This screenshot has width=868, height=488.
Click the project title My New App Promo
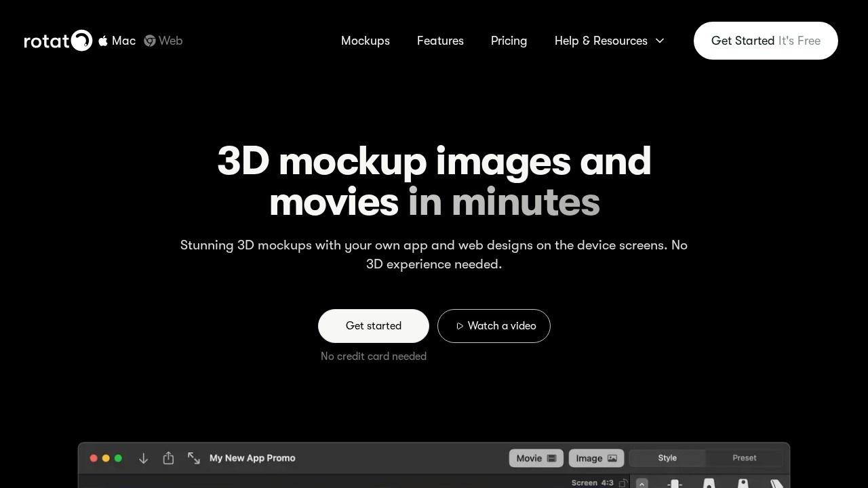tap(252, 458)
